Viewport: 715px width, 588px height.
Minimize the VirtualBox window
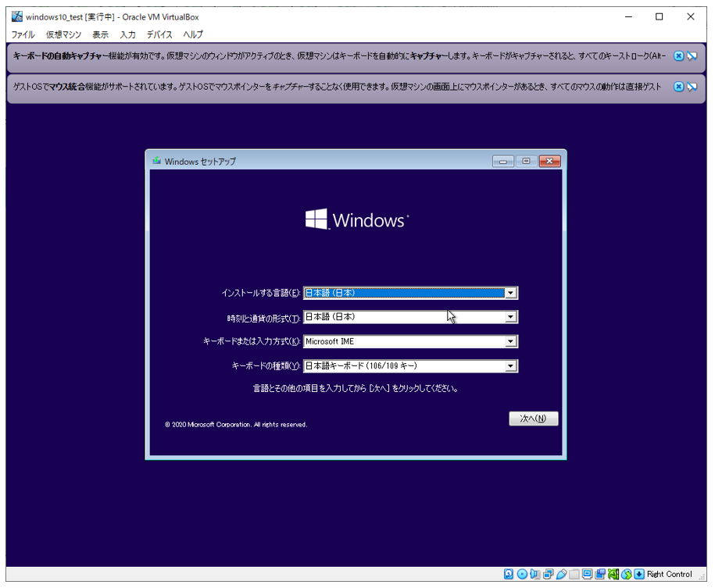coord(628,17)
